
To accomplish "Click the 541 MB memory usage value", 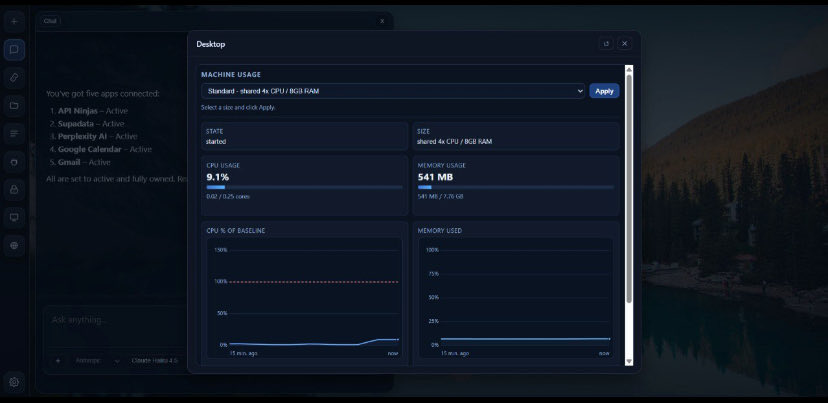I will pyautogui.click(x=435, y=177).
